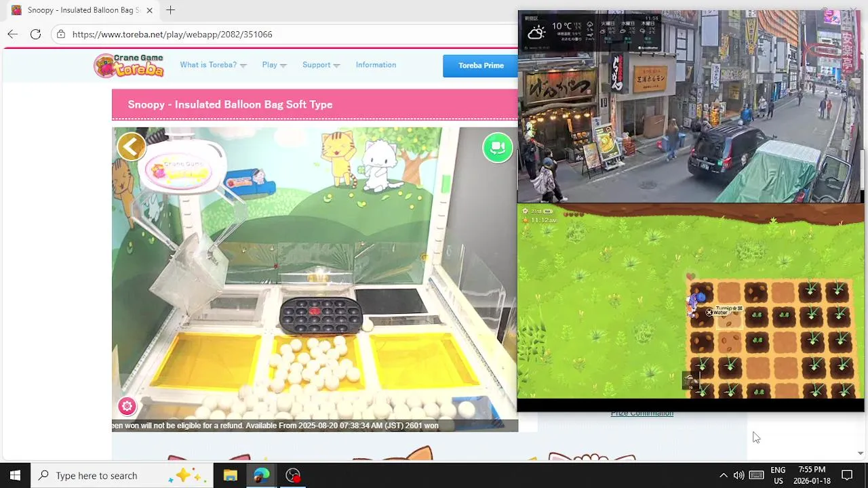Expand the Play menu
Viewport: 868px width, 488px height.
(x=274, y=65)
